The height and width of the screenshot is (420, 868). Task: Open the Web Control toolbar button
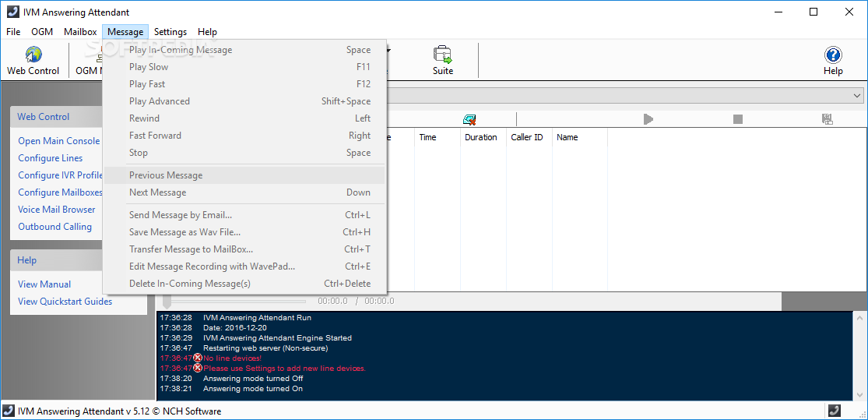tap(33, 61)
